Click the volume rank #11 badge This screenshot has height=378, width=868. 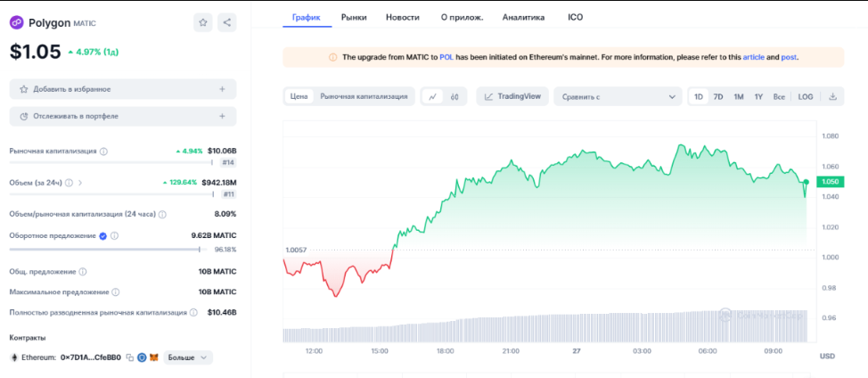pyautogui.click(x=228, y=194)
